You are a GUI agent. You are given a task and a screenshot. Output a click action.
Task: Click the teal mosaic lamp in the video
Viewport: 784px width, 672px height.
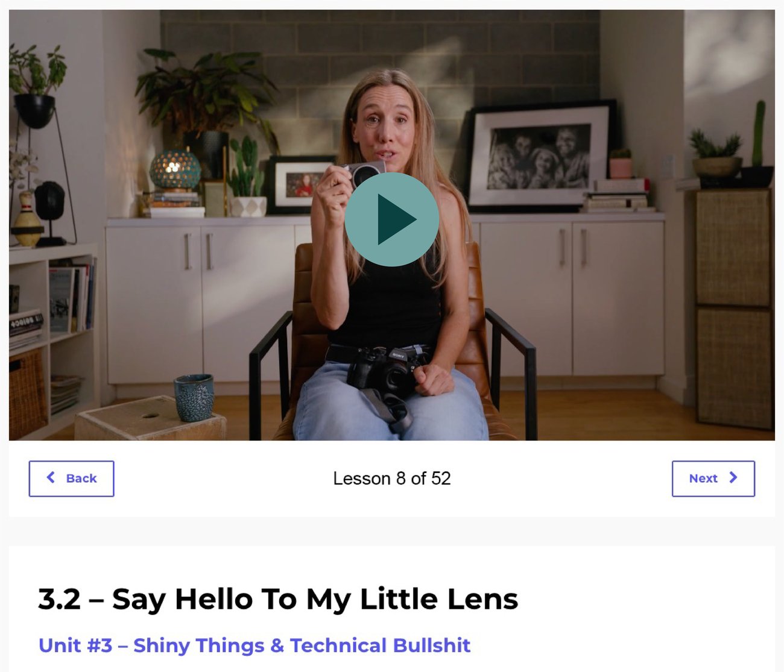[x=175, y=169]
